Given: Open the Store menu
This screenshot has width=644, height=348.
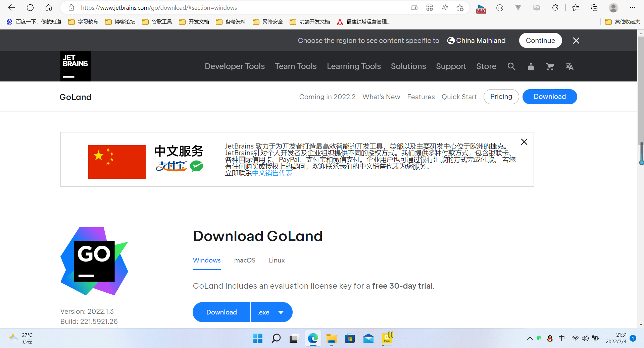Looking at the screenshot, I should (486, 66).
